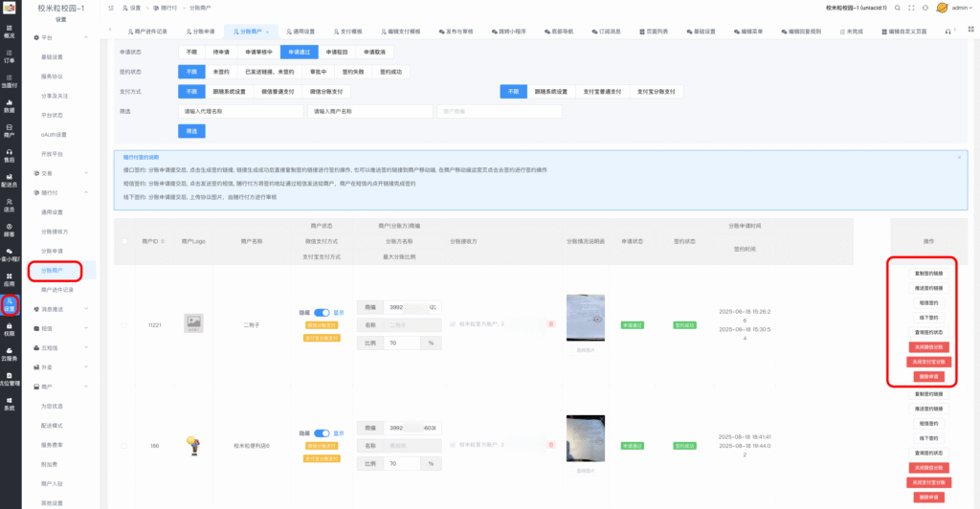Open 云服务 in the dark sidebar
Image resolution: width=980 pixels, height=509 pixels.
pos(10,354)
